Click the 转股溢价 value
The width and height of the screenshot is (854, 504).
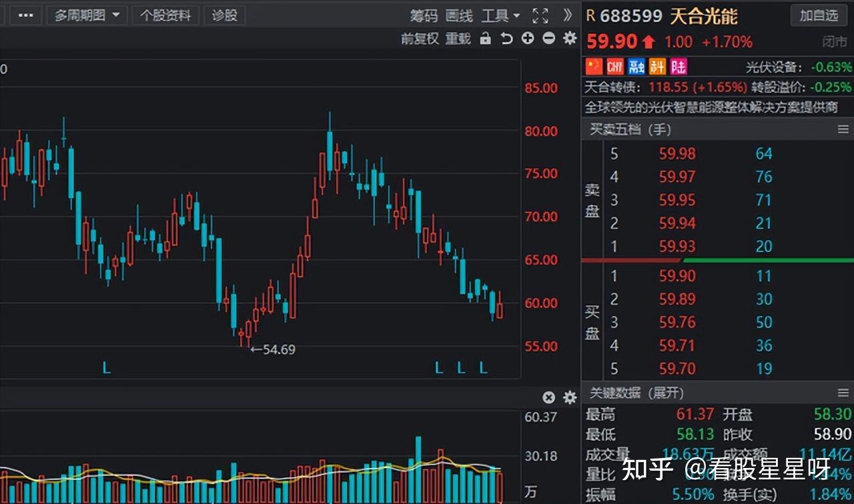click(x=831, y=87)
